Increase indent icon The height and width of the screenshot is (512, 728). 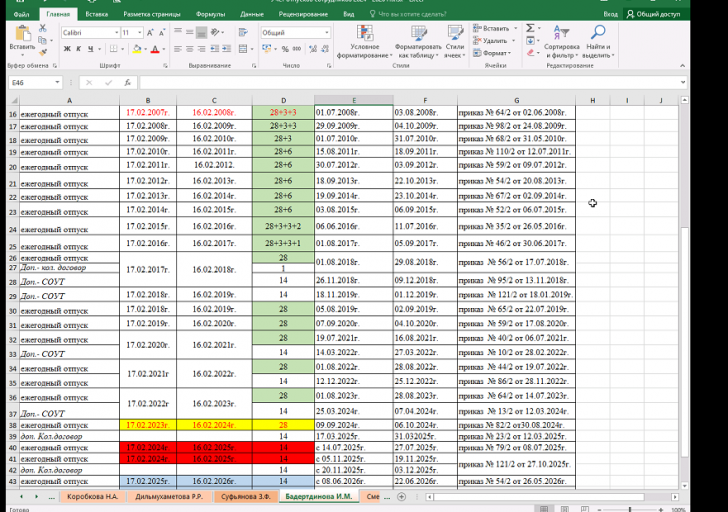227,49
